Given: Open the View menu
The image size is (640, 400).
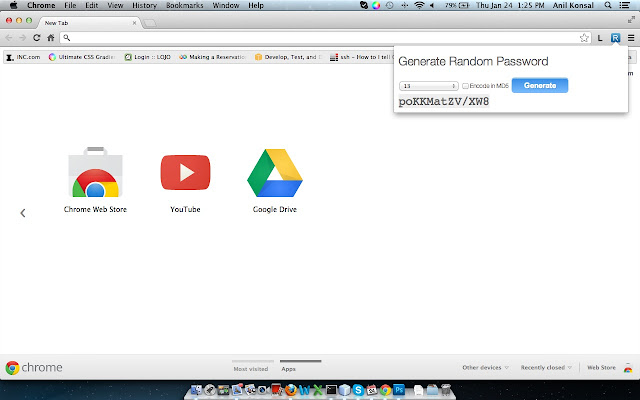Looking at the screenshot, I should click(115, 5).
